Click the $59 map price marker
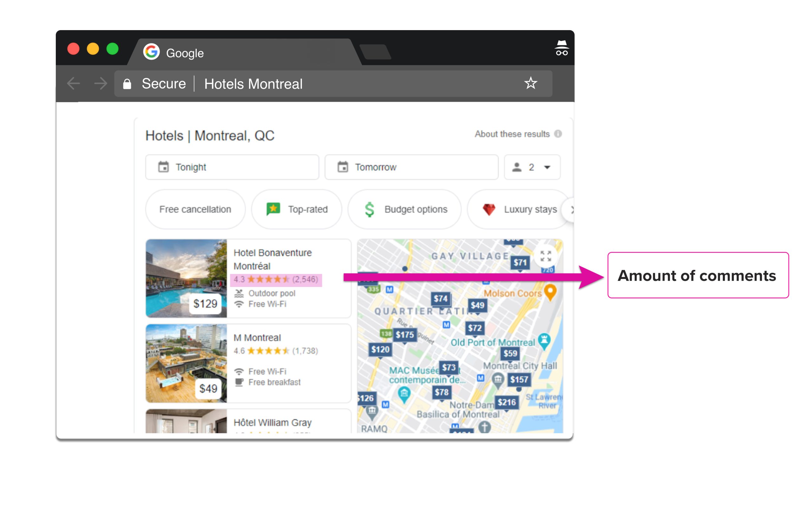 tap(510, 354)
